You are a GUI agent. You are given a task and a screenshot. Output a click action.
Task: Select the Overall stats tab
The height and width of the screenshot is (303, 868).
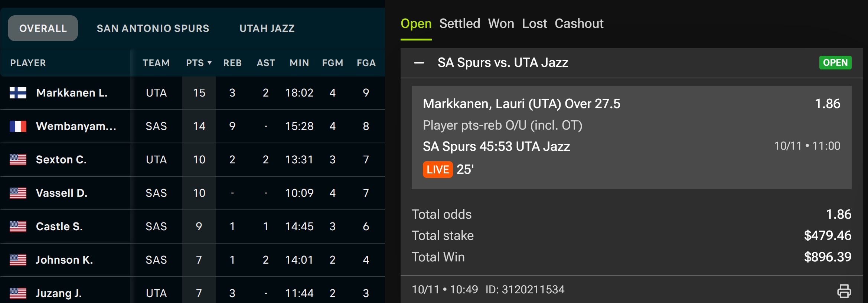[x=43, y=28]
